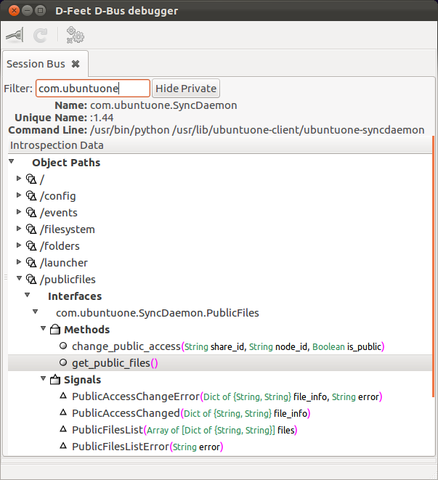This screenshot has width=438, height=480.
Task: Click the connect to bus toolbar icon
Action: (15, 35)
